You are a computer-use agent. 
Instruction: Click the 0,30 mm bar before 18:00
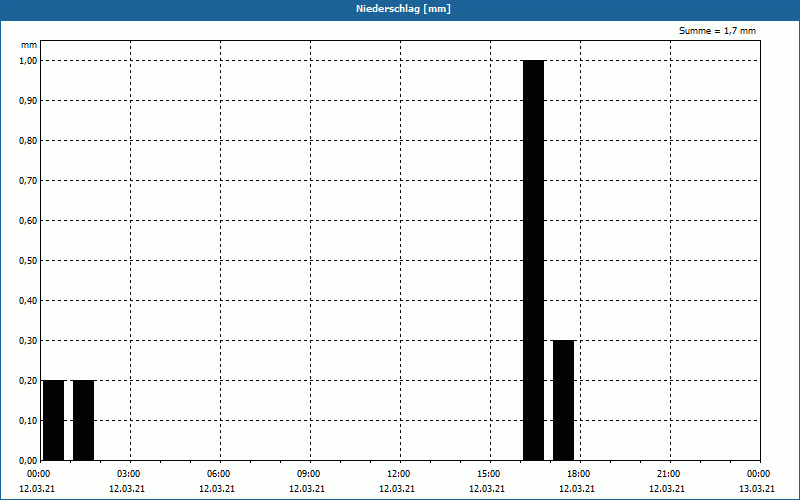(563, 400)
